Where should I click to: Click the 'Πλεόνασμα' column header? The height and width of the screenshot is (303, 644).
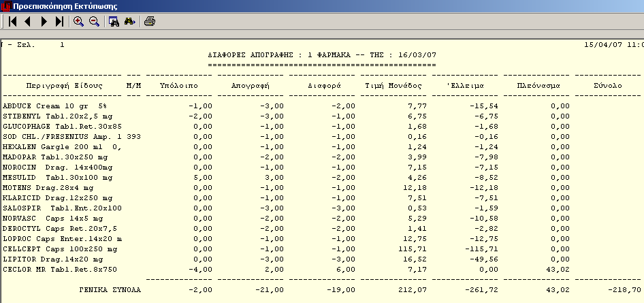point(538,86)
